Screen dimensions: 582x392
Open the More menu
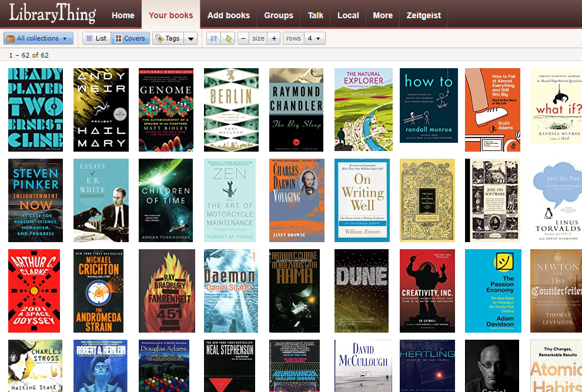[x=383, y=15]
